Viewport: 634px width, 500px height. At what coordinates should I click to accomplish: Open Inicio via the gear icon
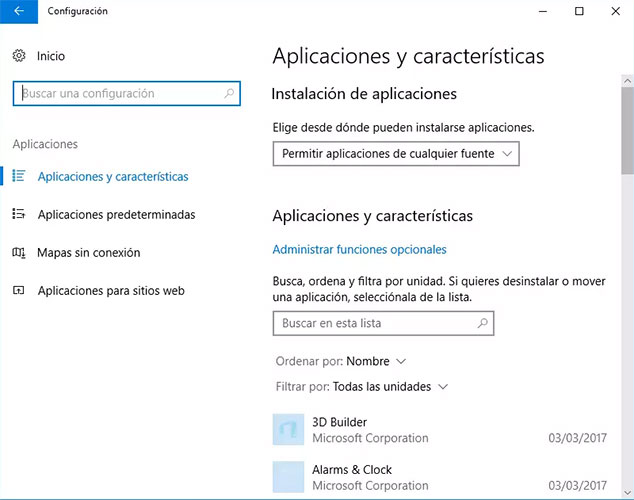[19, 56]
